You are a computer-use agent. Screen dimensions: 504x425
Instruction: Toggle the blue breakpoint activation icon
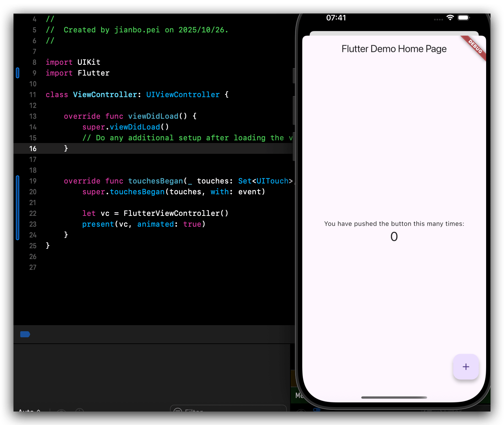point(25,334)
